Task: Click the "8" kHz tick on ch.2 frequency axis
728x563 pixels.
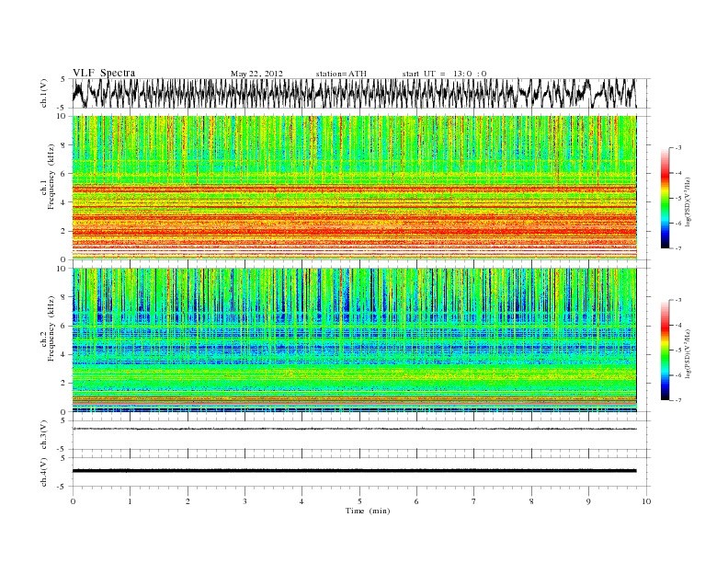Action: pos(64,297)
